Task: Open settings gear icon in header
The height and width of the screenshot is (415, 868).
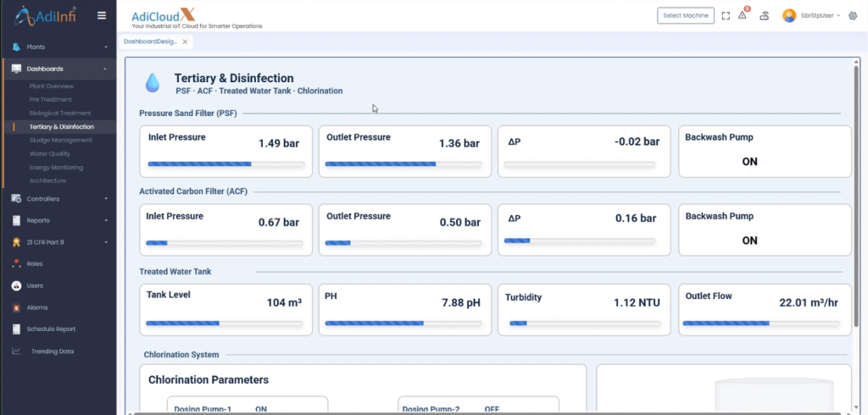Action: 853,15
